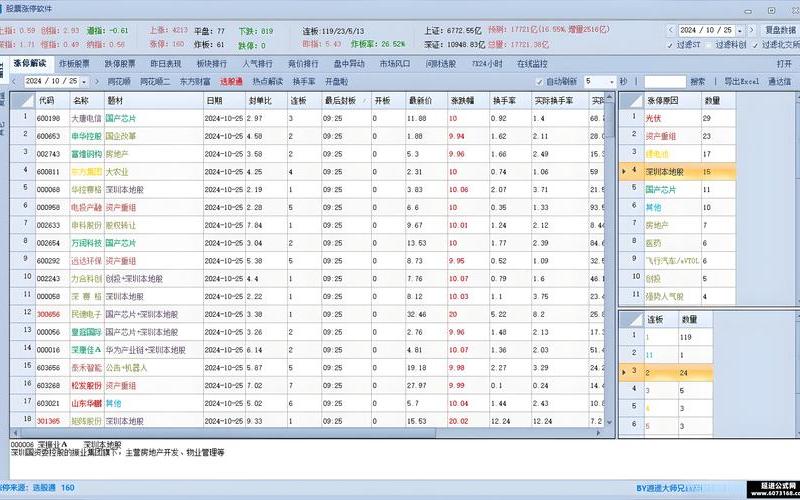Screen dimensions: 800x500
Task: Click main table vertical scrollbar up arrow
Action: tap(610, 97)
